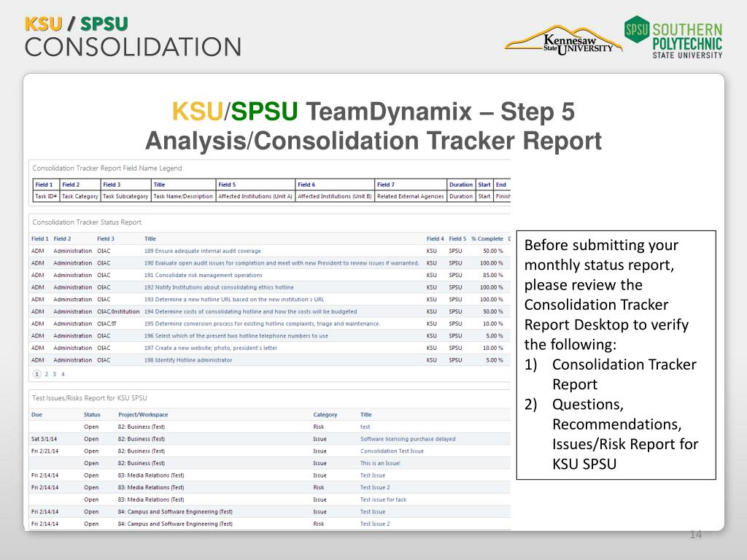Open the 'This is an Issue!' link
747x560 pixels.
coord(380,463)
